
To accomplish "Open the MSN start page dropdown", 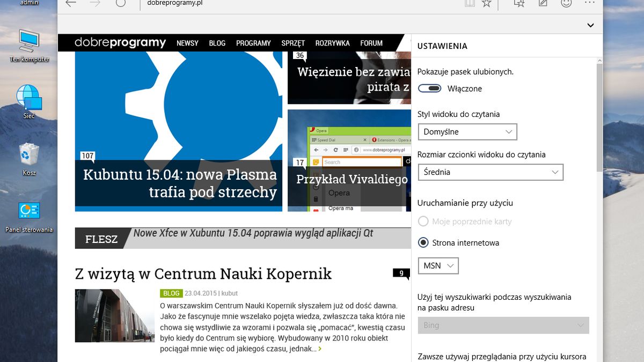I will pos(438,265).
